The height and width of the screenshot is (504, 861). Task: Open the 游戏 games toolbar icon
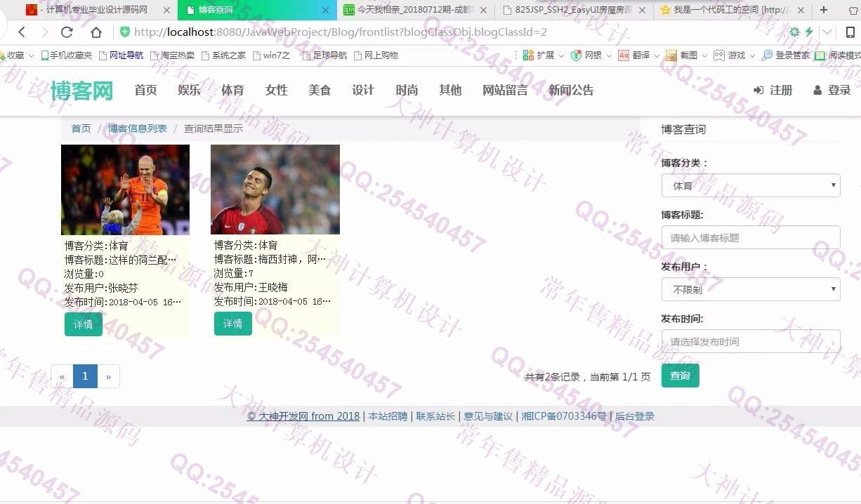pos(719,55)
